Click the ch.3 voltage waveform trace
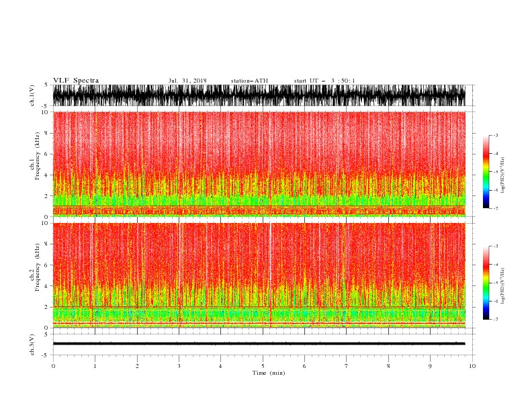Image resolution: width=532 pixels, height=411 pixels. 259,344
